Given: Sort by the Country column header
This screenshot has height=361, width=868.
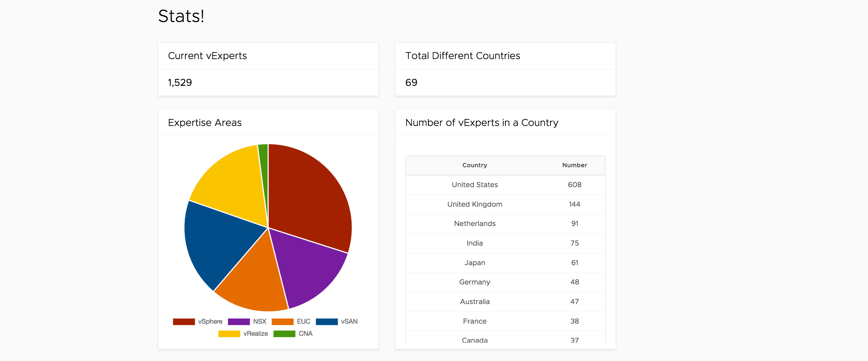Looking at the screenshot, I should coord(474,165).
